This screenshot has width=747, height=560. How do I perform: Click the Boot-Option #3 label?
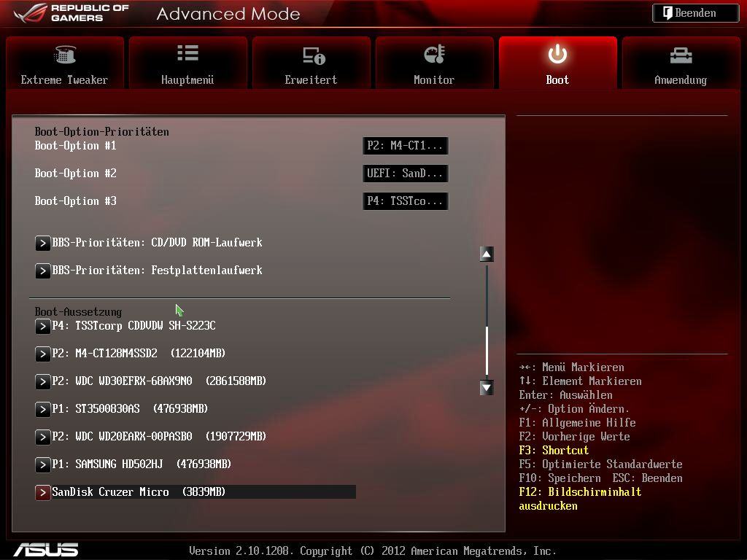tap(76, 201)
